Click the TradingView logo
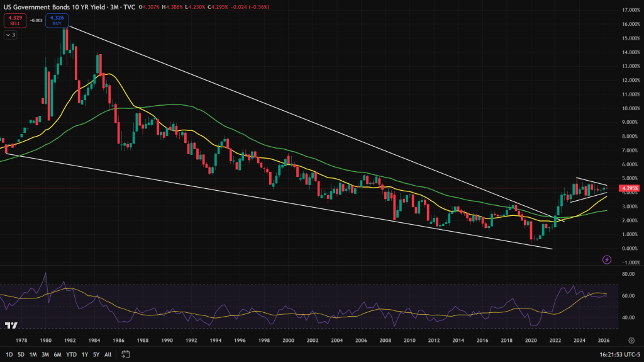 11,325
